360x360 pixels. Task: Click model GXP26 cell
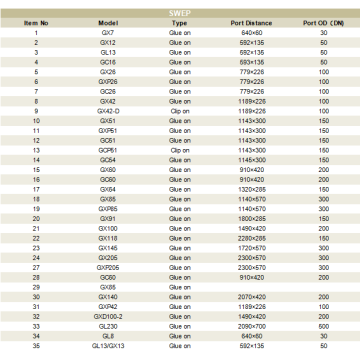pos(108,82)
